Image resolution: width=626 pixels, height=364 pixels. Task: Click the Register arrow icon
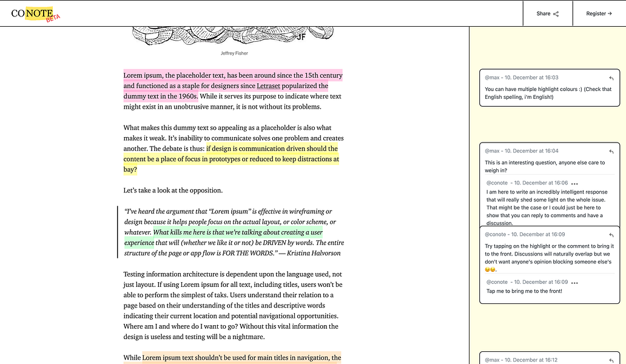(x=610, y=13)
